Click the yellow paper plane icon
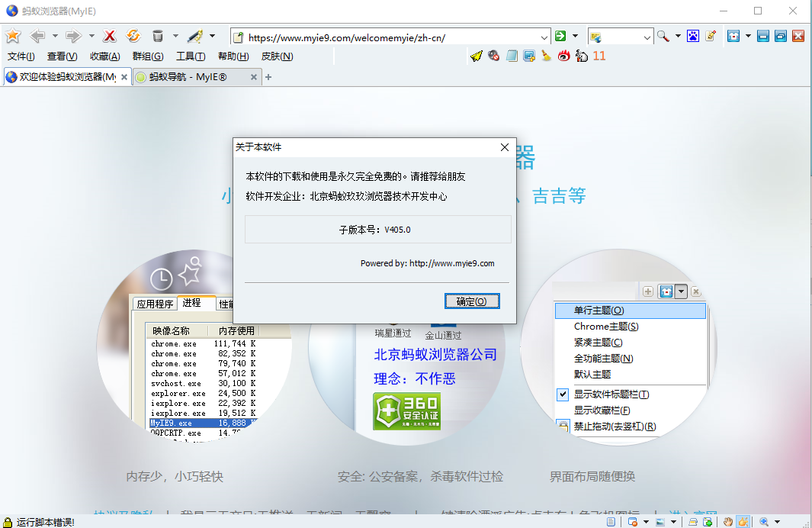The width and height of the screenshot is (812, 528). [x=477, y=56]
